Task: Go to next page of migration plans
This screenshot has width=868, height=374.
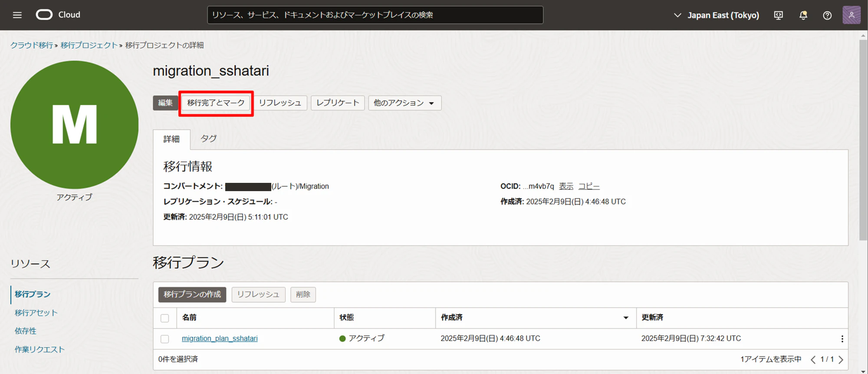Action: coord(841,359)
